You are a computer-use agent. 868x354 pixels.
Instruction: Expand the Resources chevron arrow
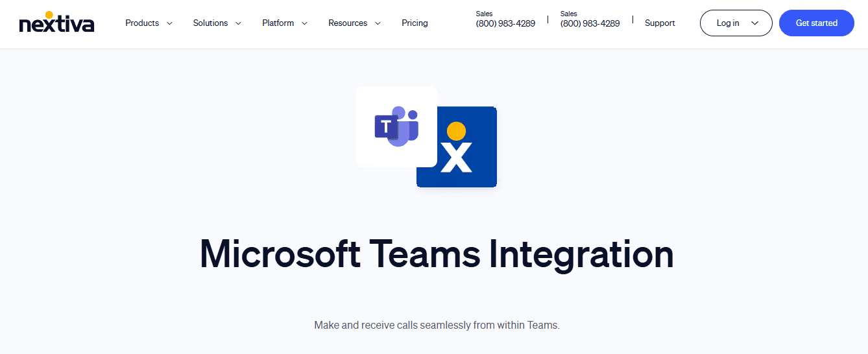[378, 23]
